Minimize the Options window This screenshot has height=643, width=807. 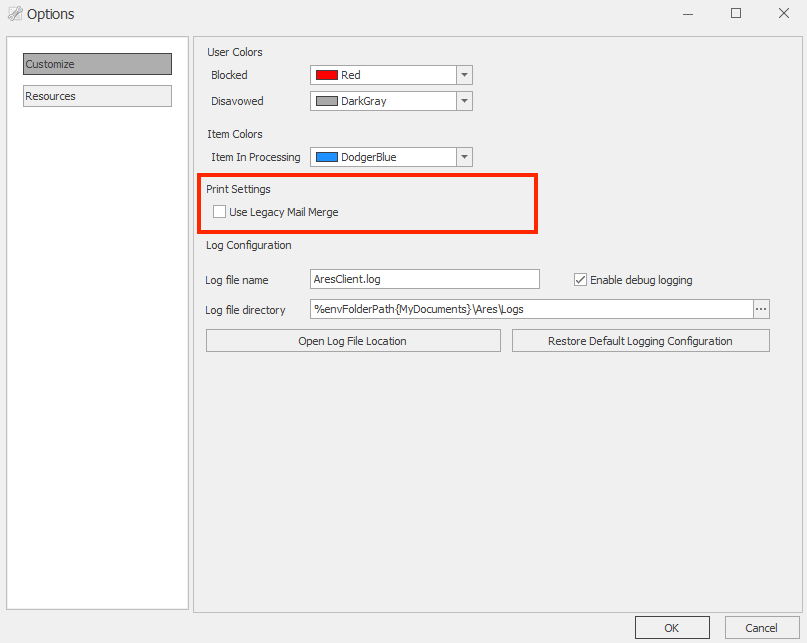pos(688,14)
